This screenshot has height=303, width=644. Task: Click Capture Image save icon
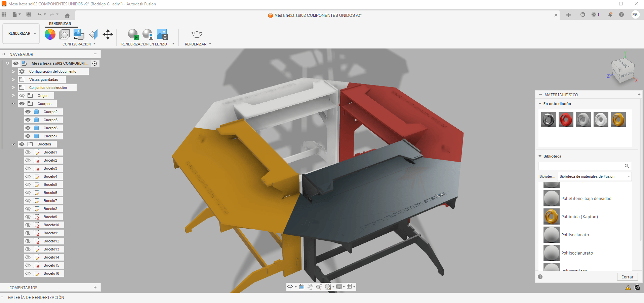pos(162,34)
